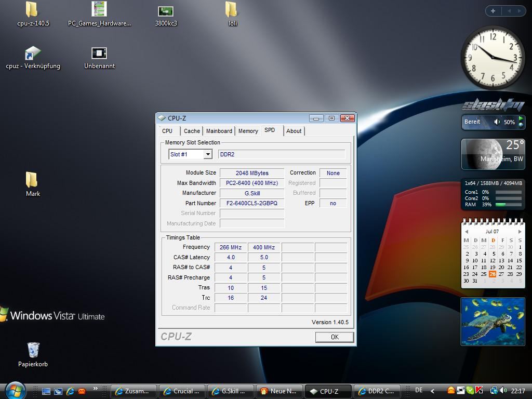Open the volume tray icon
The image size is (532, 399).
click(x=503, y=391)
